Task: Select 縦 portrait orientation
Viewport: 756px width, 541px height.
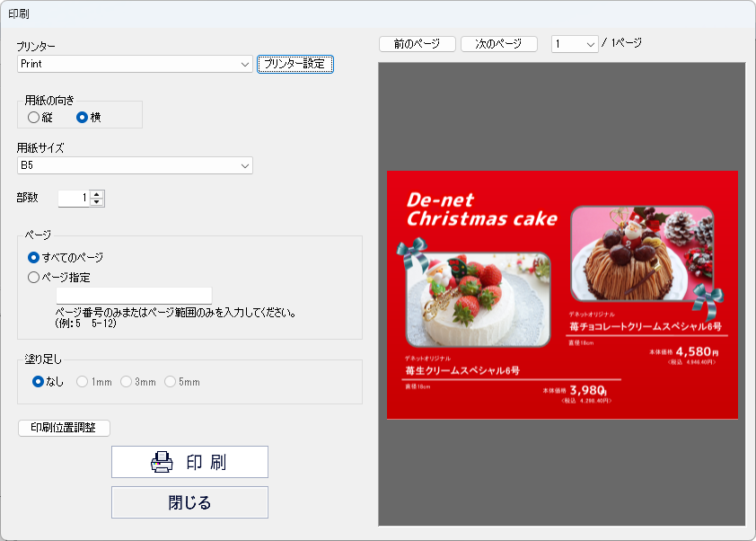Action: [x=34, y=117]
